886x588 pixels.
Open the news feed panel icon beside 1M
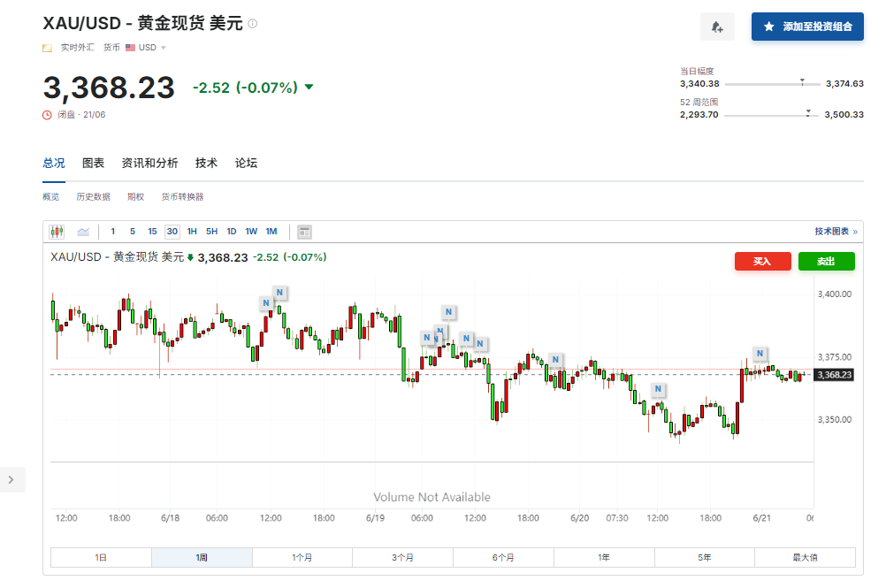[x=303, y=232]
